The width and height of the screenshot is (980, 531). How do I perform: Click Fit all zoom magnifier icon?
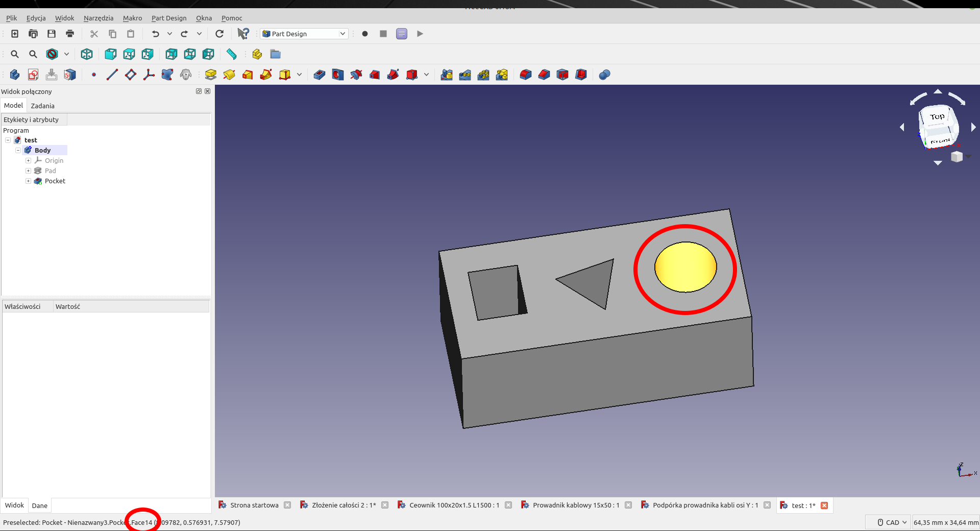tap(15, 54)
